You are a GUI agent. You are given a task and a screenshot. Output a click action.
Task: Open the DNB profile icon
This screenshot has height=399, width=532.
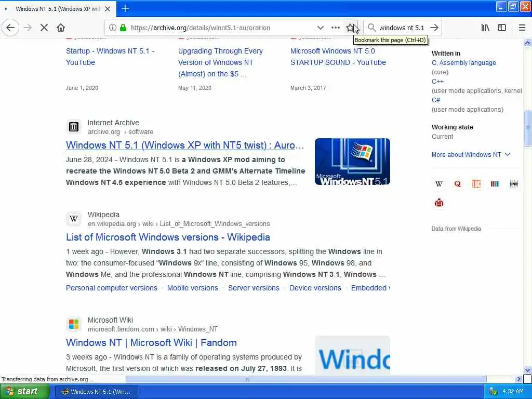(x=514, y=184)
